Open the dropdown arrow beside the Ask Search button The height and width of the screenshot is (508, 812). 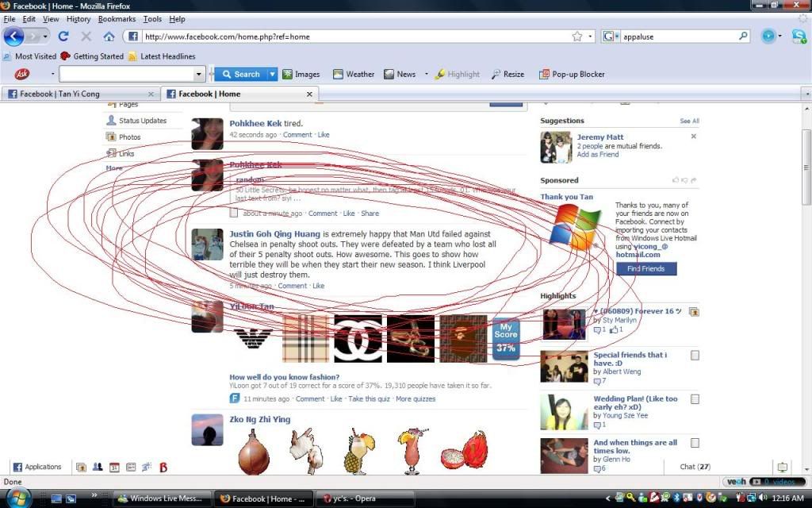pyautogui.click(x=273, y=74)
